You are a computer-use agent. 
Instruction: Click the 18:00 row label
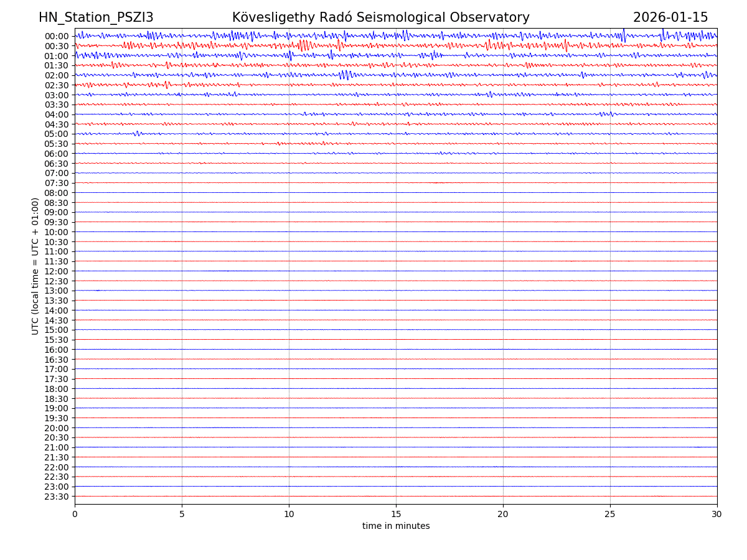click(56, 389)
